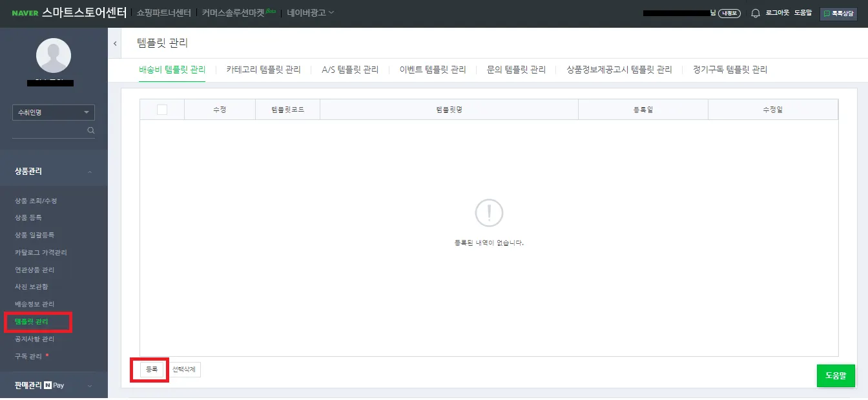Open 상품 등록 menu item
Viewport: 868px width, 400px height.
pos(28,218)
